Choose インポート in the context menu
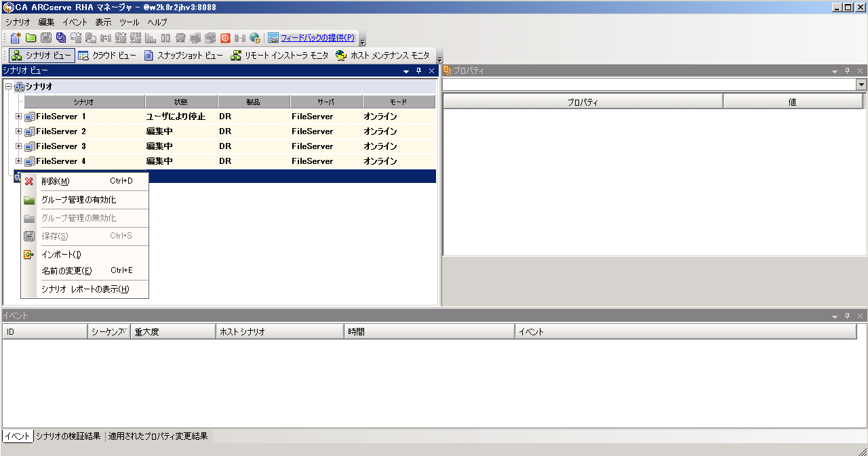This screenshot has height=456, width=868. tap(85, 255)
